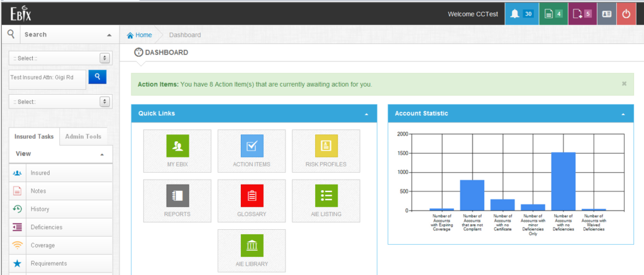Open the second :: Select:: dropdown below search

pyautogui.click(x=60, y=101)
